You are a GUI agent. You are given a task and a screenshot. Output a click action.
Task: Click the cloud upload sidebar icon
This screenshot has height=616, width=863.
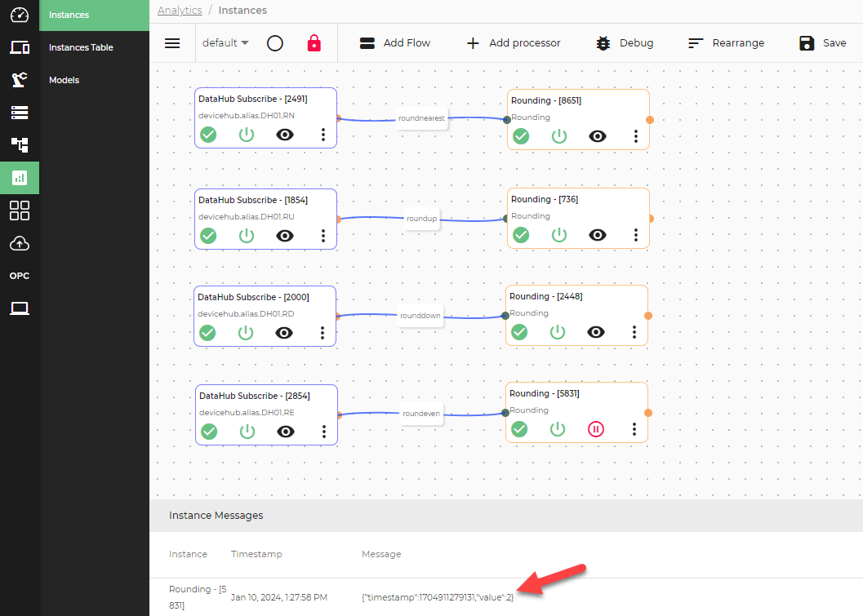pos(20,242)
